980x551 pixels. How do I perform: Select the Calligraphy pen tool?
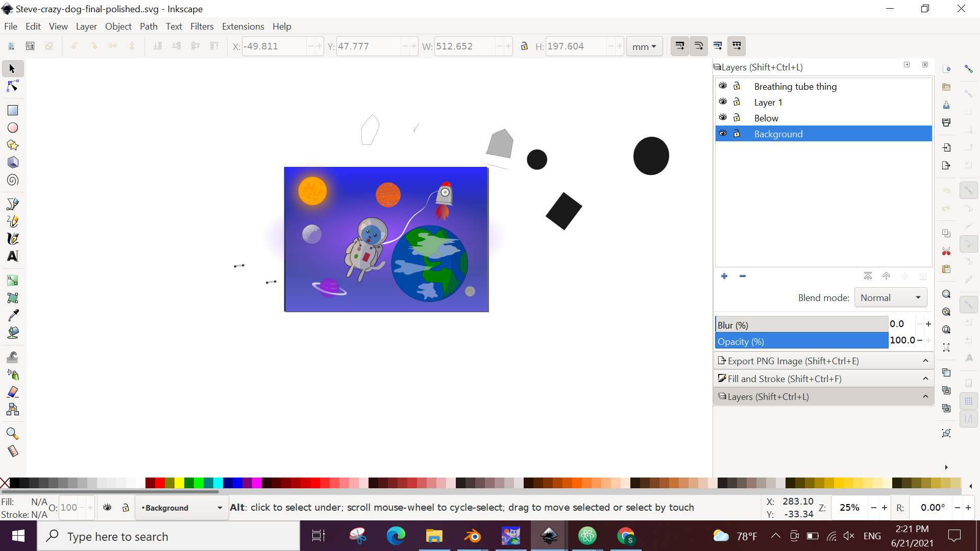tap(13, 239)
